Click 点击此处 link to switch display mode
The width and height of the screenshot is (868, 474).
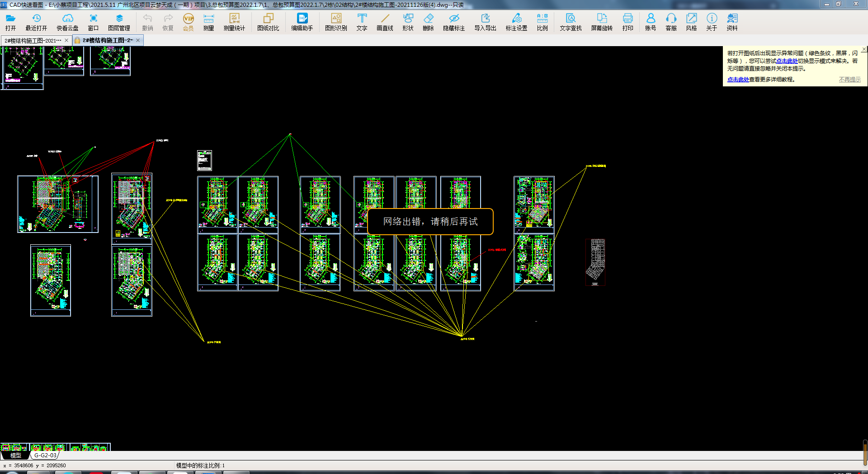pyautogui.click(x=787, y=61)
